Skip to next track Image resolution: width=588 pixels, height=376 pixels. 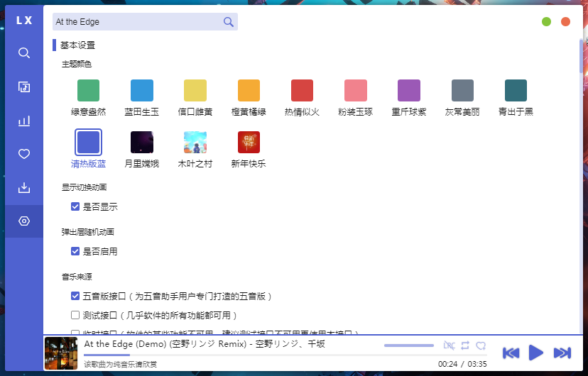tap(562, 353)
